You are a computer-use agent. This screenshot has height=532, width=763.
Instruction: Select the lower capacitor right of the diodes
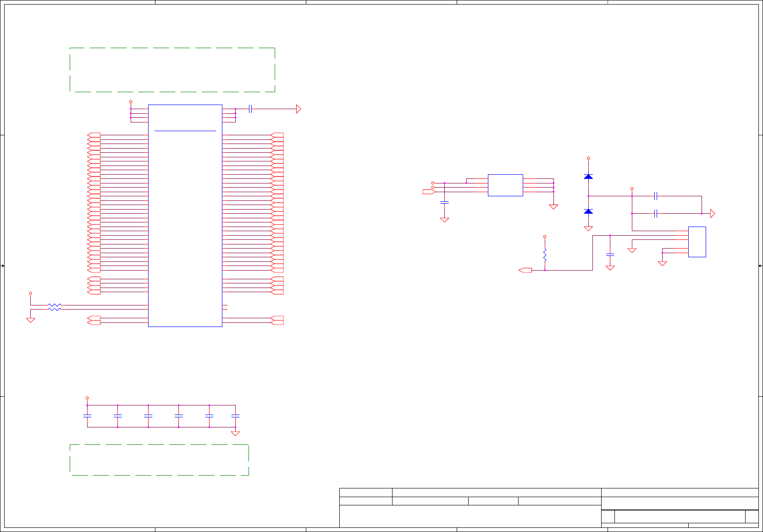[656, 213]
